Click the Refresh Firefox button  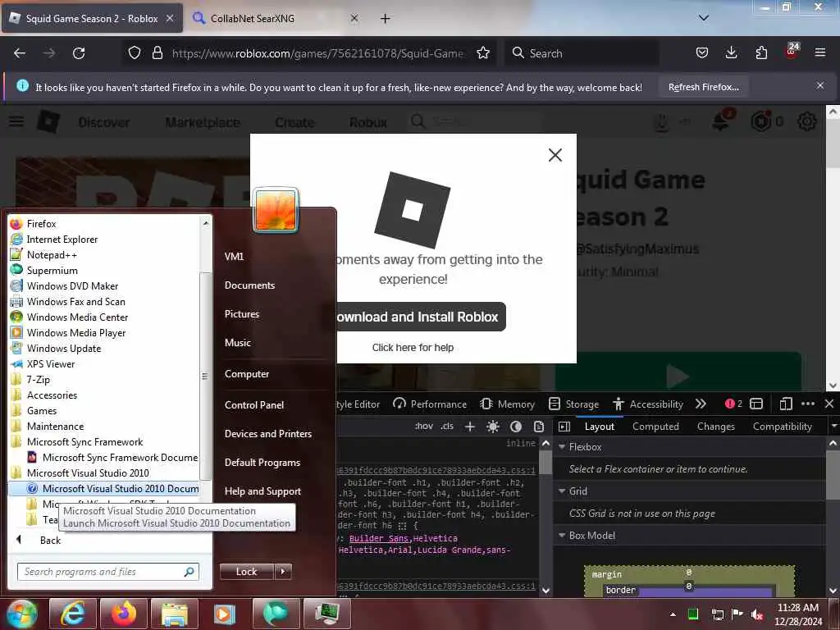[x=703, y=87]
